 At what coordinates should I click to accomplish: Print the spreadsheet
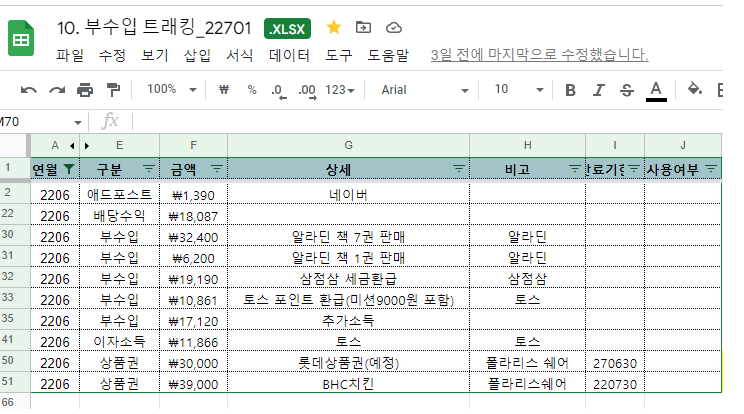coord(85,90)
